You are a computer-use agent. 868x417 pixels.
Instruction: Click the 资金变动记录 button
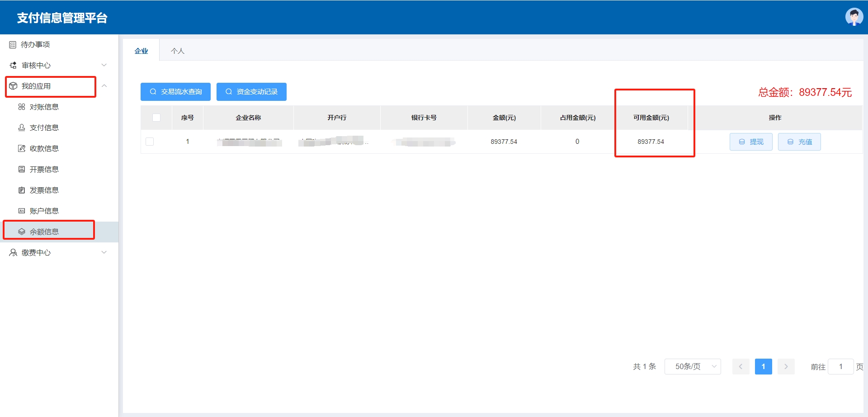point(251,92)
